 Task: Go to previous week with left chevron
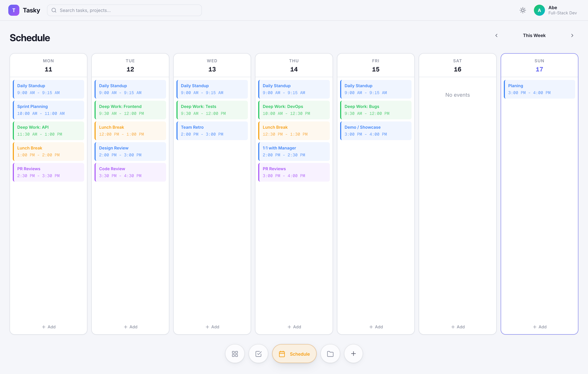coord(496,35)
